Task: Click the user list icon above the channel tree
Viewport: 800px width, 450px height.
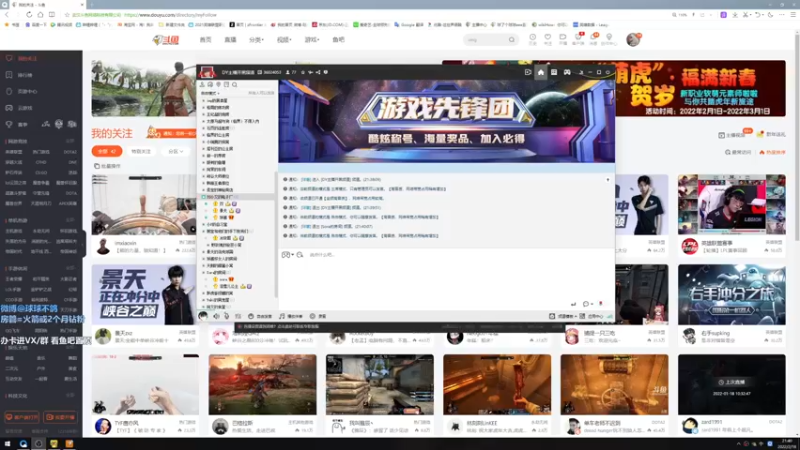Action: [202, 85]
